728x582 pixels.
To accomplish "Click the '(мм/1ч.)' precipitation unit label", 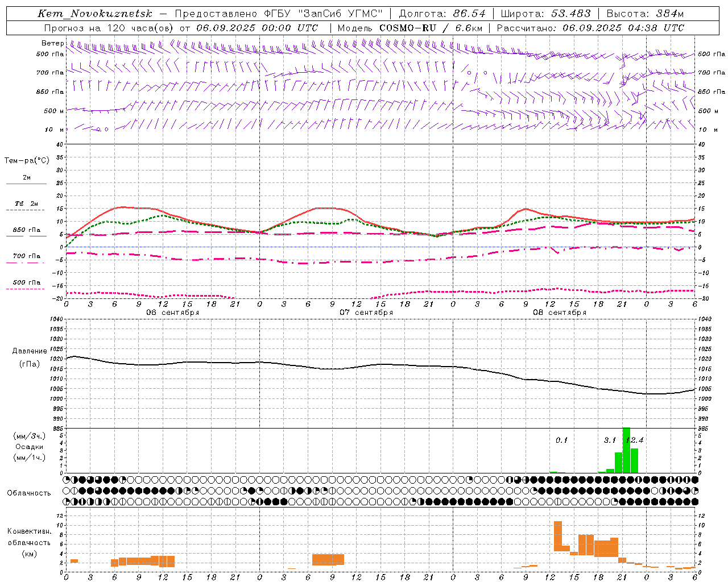I will [30, 458].
